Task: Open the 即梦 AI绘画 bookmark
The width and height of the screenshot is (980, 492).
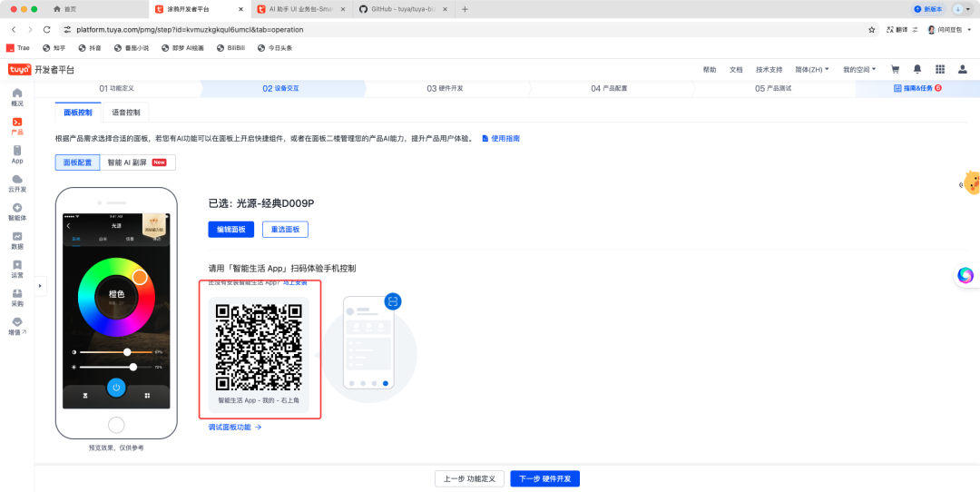Action: coord(182,47)
